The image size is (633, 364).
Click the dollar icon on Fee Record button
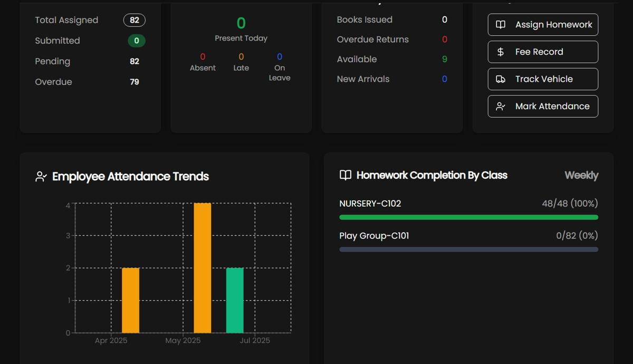[x=502, y=52]
